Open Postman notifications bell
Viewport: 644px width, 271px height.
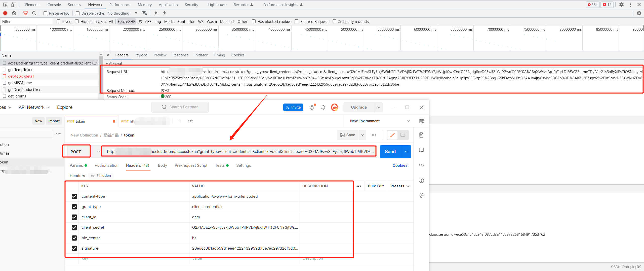pos(323,107)
